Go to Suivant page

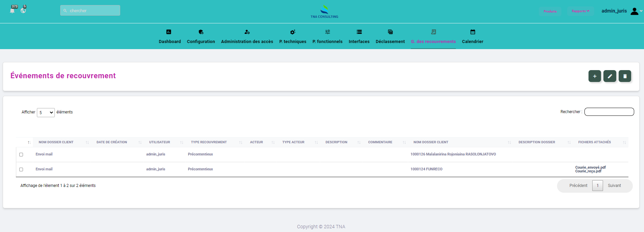coord(614,186)
